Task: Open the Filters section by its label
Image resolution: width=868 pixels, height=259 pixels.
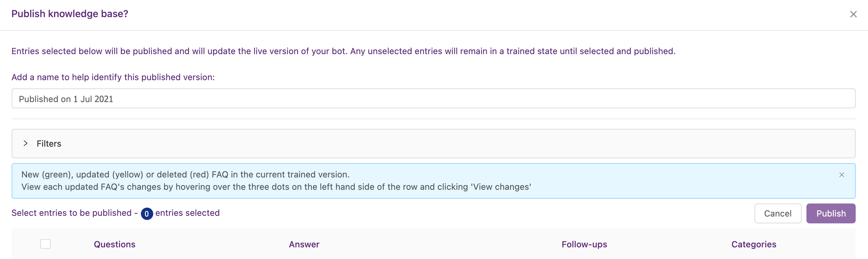Action: pos(49,144)
